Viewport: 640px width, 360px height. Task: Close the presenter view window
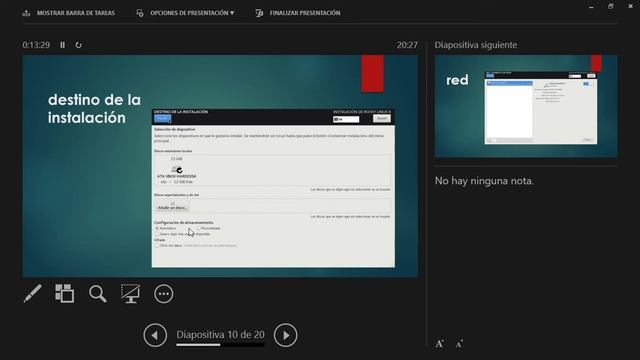[630, 7]
